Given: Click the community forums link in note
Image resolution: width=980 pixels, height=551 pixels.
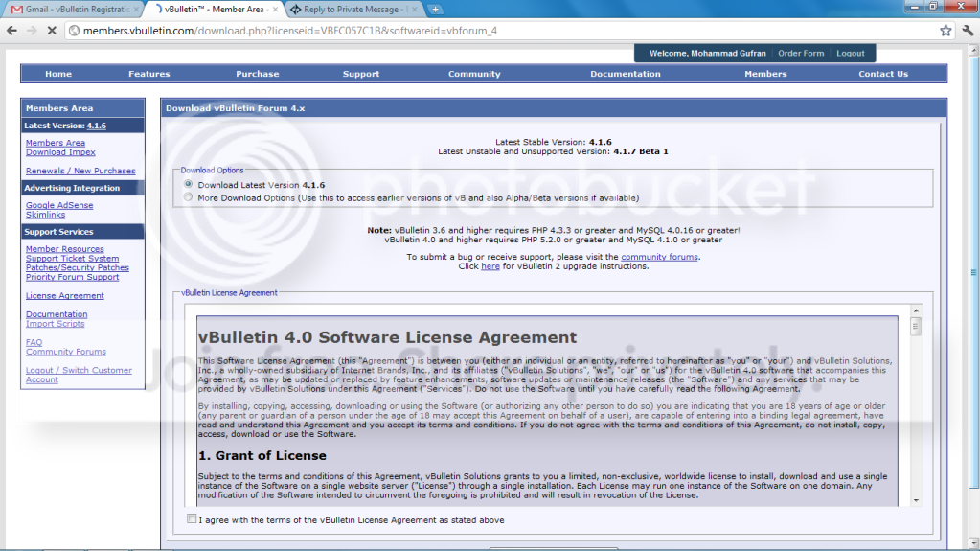Looking at the screenshot, I should click(659, 257).
